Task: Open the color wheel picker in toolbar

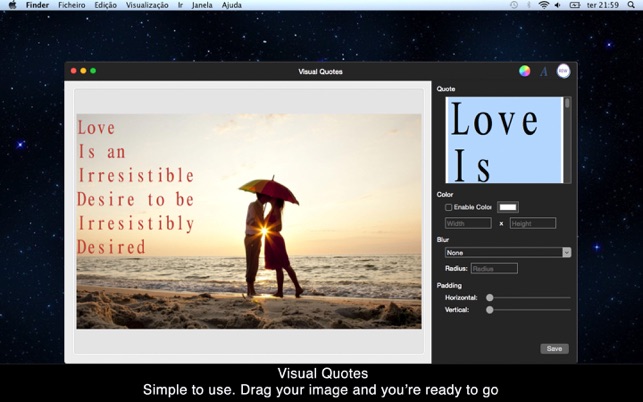Action: (x=524, y=71)
